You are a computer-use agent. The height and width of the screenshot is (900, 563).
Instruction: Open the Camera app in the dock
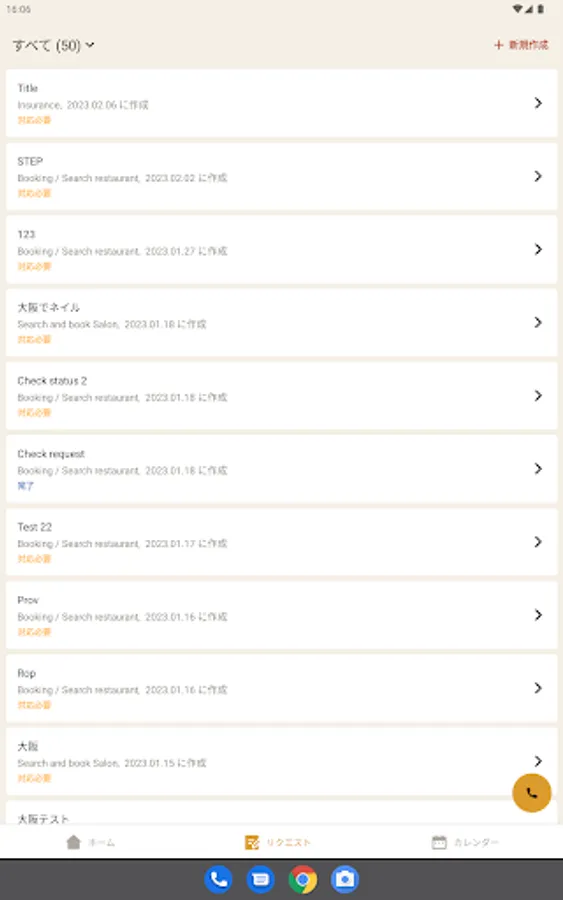(345, 879)
